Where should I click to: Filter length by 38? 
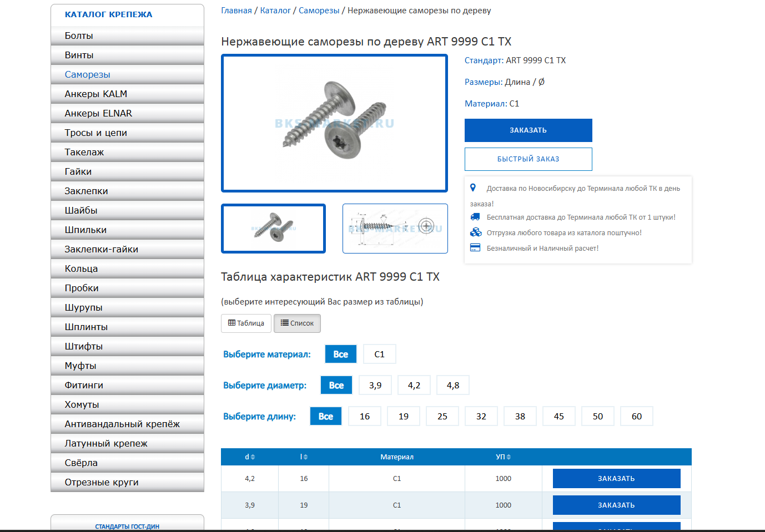click(520, 417)
